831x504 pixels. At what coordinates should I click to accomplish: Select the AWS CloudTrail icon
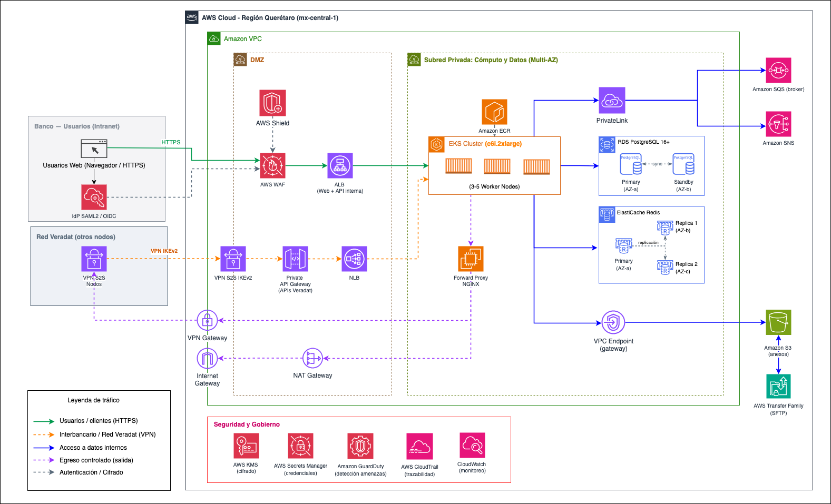pos(420,446)
